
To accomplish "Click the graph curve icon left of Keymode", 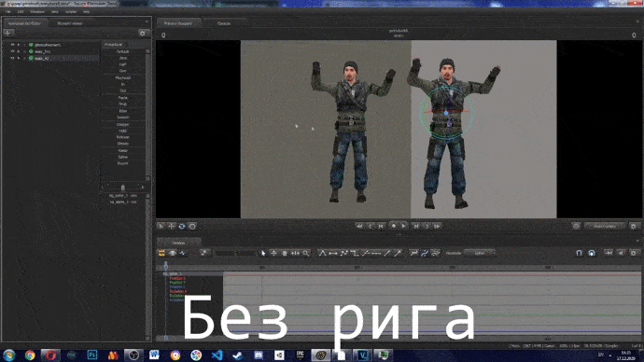I will pos(435,253).
